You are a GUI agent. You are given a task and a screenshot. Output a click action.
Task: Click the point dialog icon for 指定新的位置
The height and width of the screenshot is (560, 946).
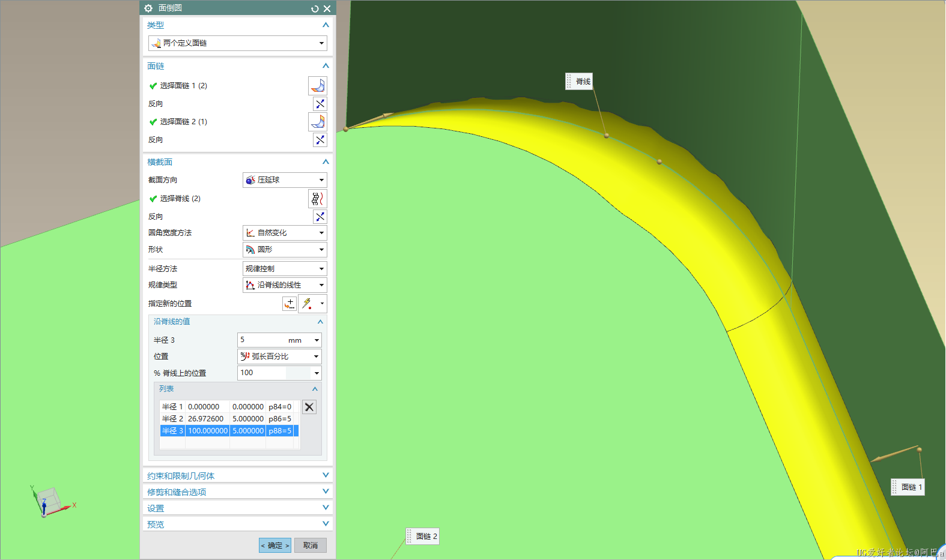[x=290, y=304]
